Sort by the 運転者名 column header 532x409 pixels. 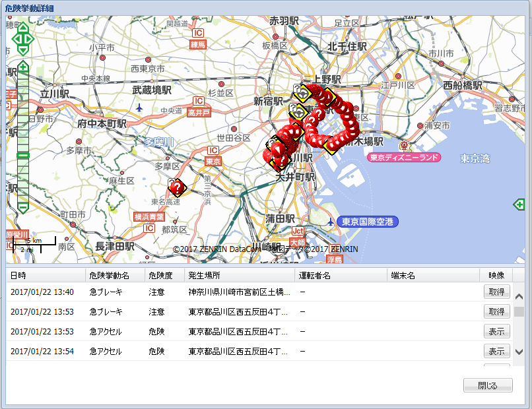point(341,275)
